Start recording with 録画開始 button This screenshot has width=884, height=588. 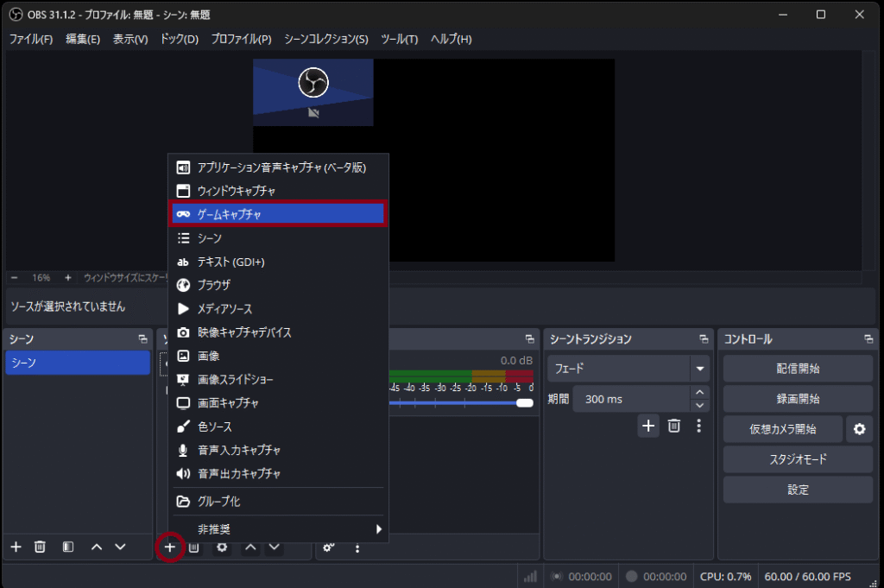coord(798,399)
